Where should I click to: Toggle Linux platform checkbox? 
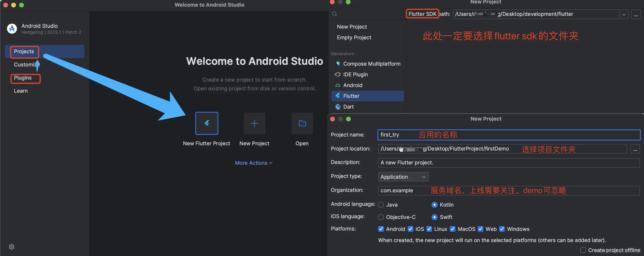coord(429,229)
